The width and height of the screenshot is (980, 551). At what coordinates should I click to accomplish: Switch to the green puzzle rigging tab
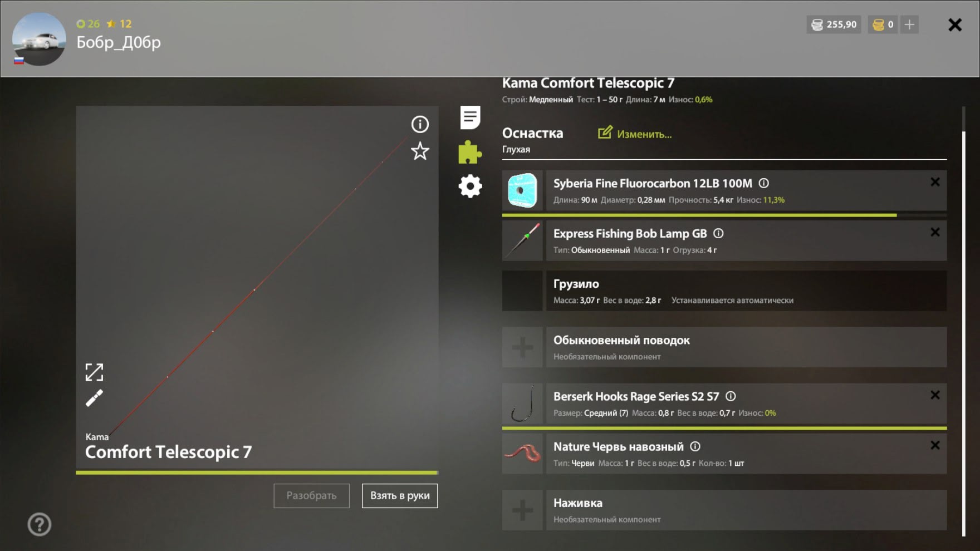(x=470, y=152)
